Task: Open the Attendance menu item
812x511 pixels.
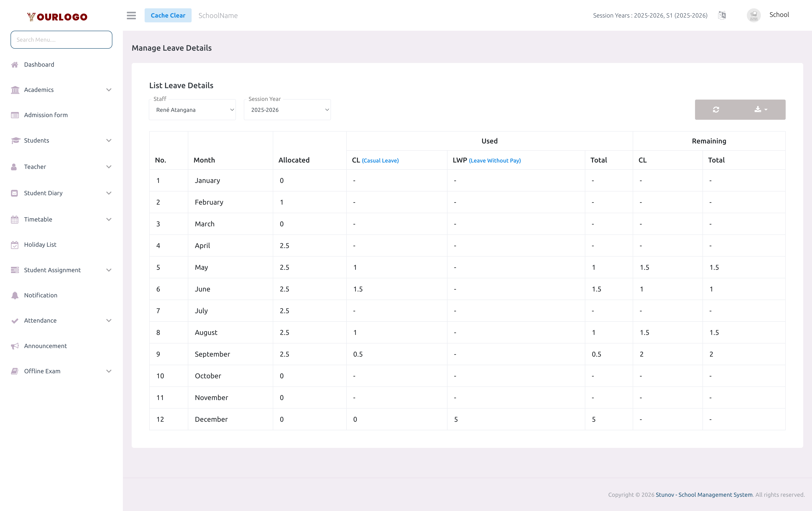Action: [x=40, y=321]
